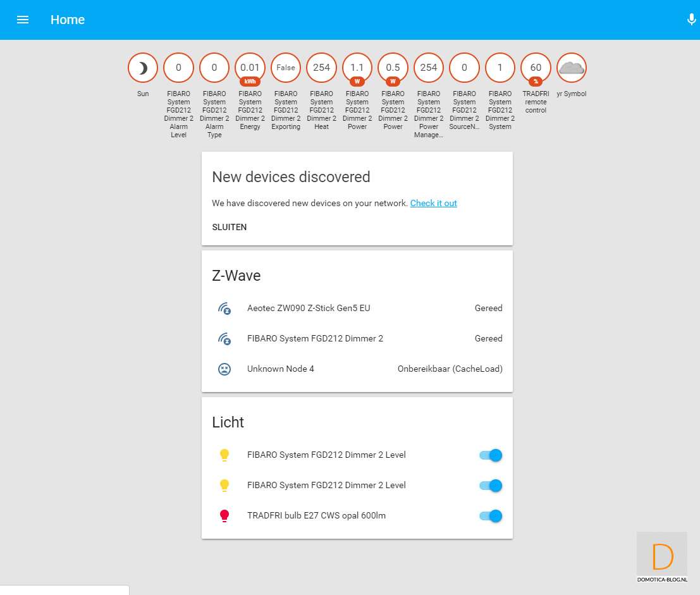700x595 pixels.
Task: Open the hamburger sidebar menu
Action: click(x=23, y=20)
